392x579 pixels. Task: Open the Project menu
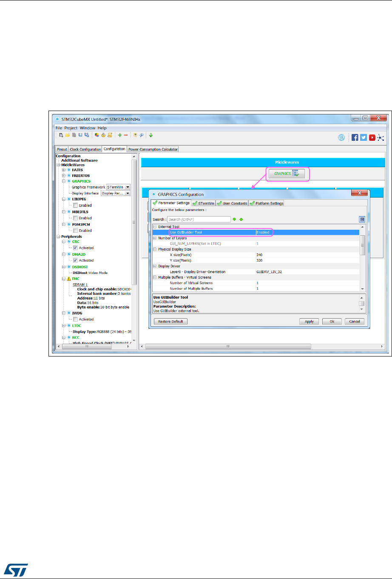pyautogui.click(x=71, y=128)
